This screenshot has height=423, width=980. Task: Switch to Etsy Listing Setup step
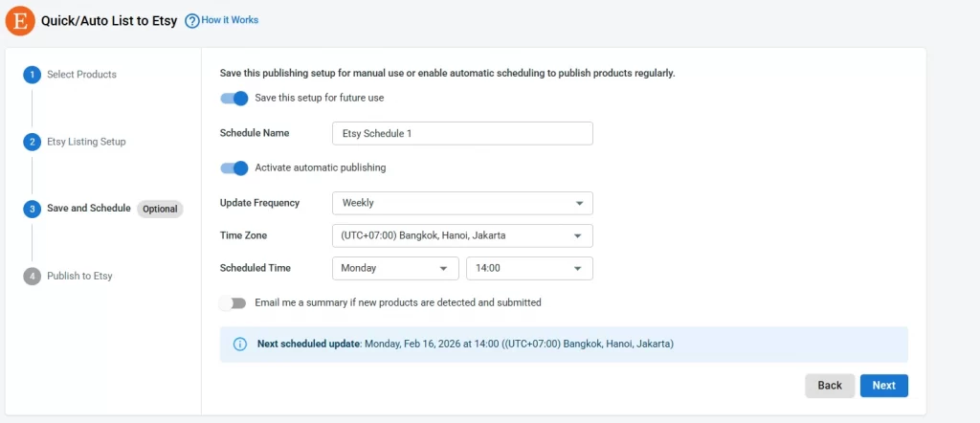[86, 142]
